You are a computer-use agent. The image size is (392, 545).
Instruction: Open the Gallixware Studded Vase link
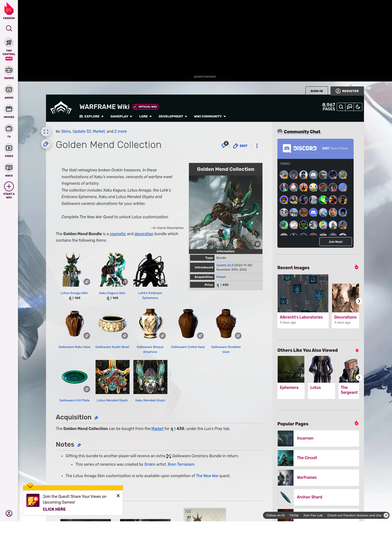(x=226, y=349)
